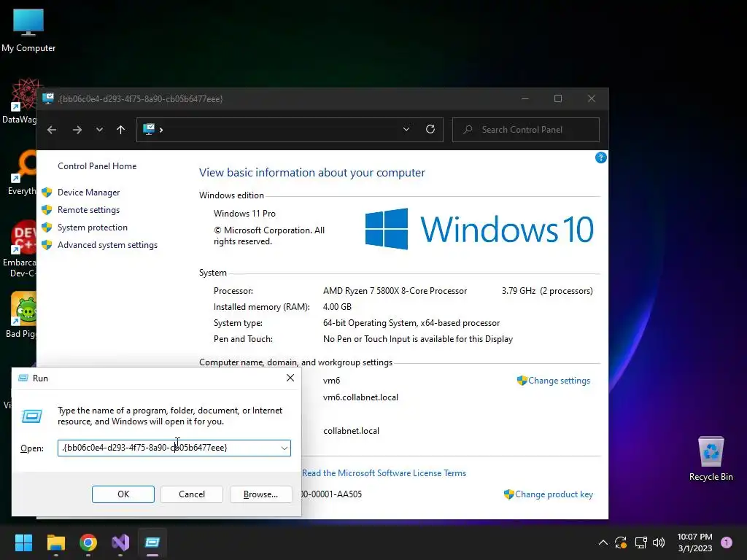Open Google Chrome from taskbar
This screenshot has width=747, height=560.
coord(88,542)
